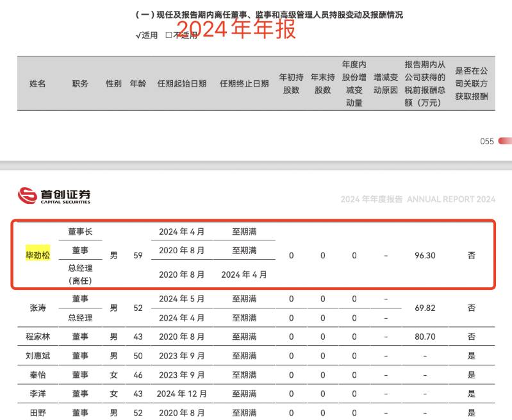Click the 任期起始日期 column header
Viewport: 512px width, 420px height.
pos(181,84)
